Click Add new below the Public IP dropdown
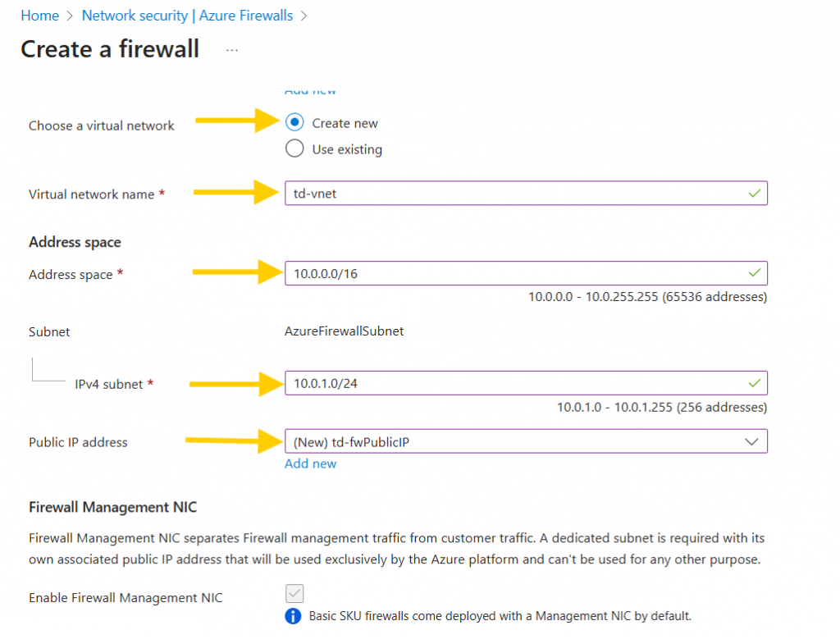 pyautogui.click(x=310, y=463)
